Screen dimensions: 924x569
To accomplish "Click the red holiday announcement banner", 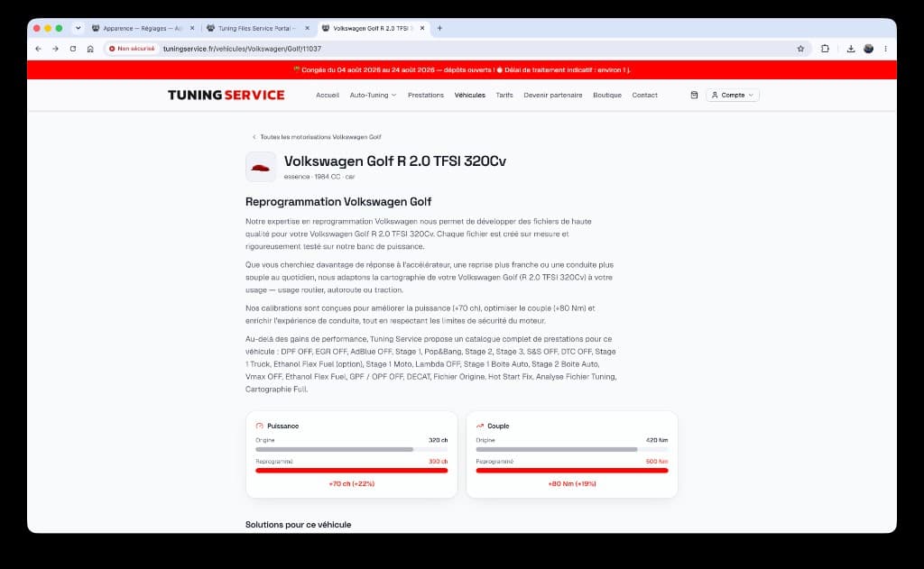I will click(x=462, y=69).
